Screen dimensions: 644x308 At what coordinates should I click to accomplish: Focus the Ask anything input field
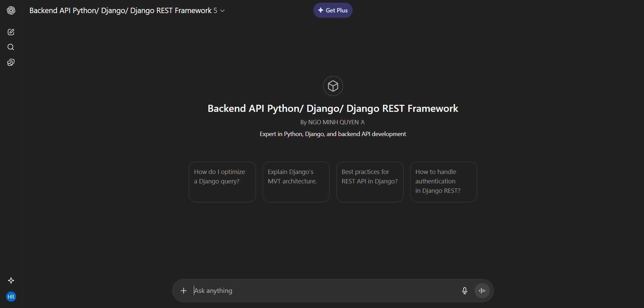[x=322, y=291]
